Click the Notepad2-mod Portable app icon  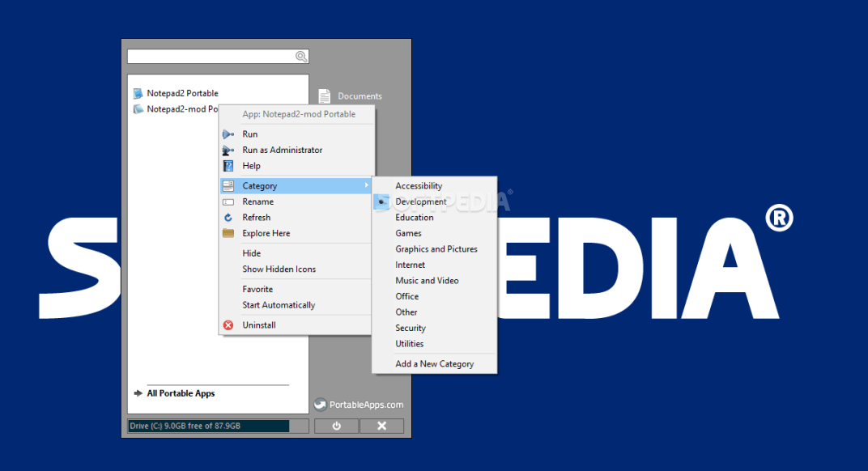click(138, 109)
